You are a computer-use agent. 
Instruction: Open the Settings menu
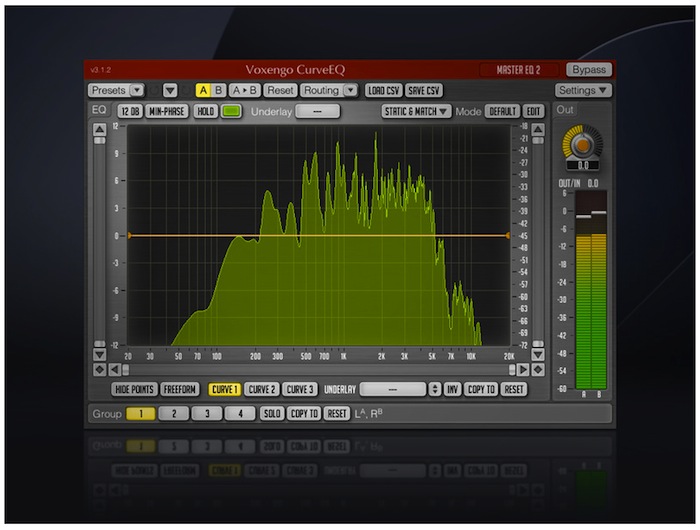point(583,90)
